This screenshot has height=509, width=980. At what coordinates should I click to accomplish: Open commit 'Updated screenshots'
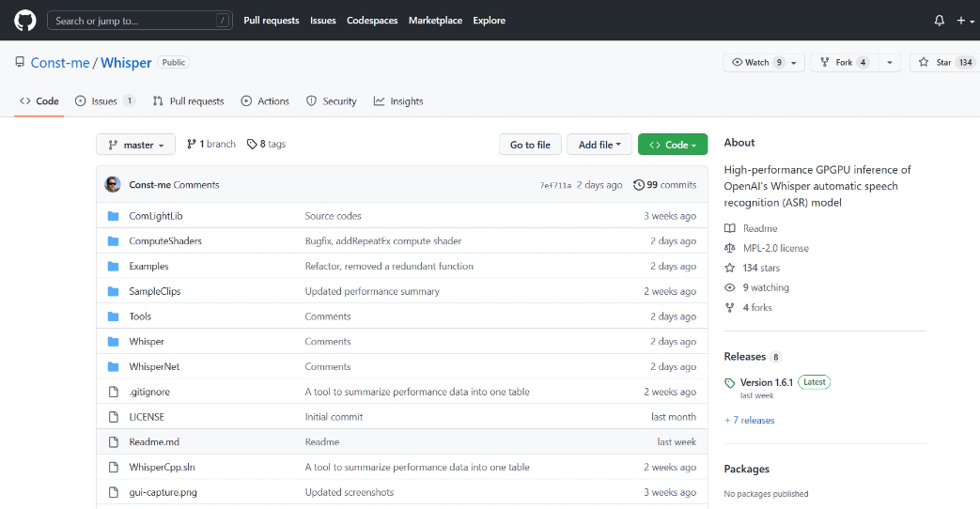click(x=350, y=492)
